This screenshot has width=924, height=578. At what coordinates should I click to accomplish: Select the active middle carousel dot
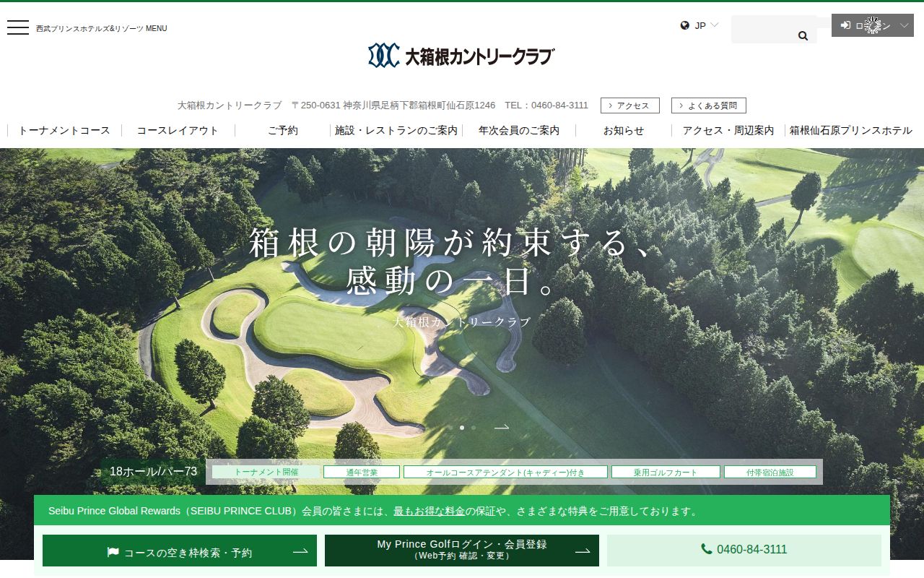click(x=462, y=427)
